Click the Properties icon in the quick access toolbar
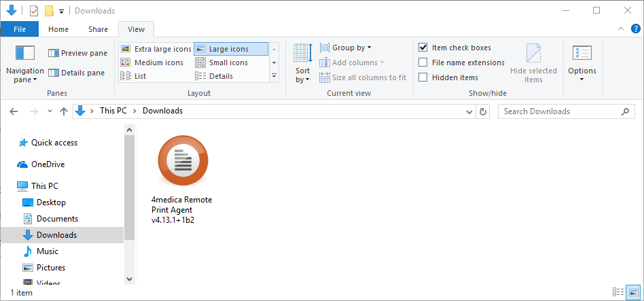This screenshot has width=644, height=301. point(34,11)
